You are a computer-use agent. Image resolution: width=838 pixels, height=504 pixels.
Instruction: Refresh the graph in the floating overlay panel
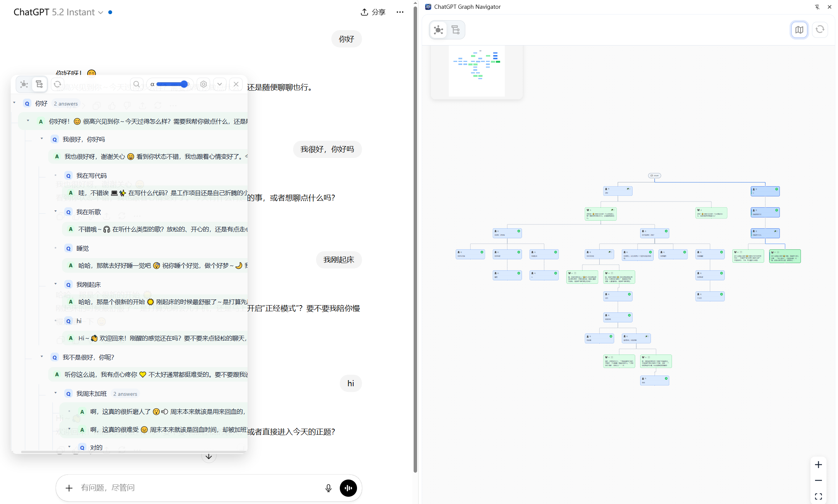pyautogui.click(x=58, y=84)
